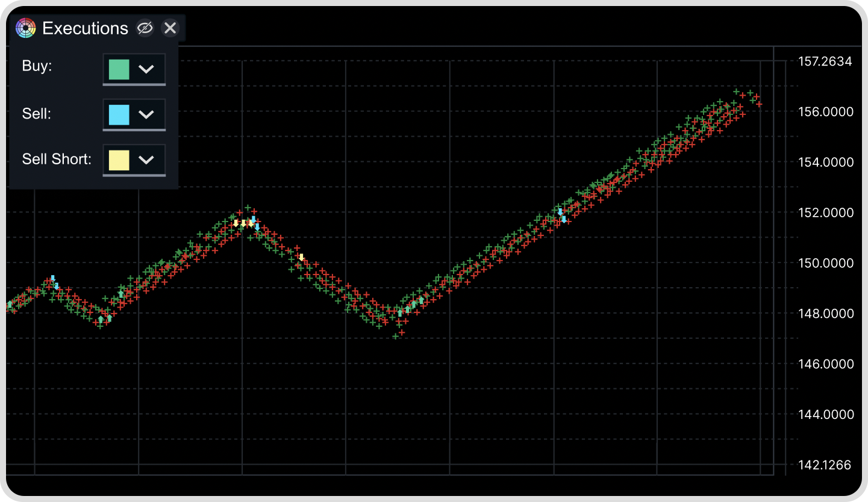Image resolution: width=868 pixels, height=502 pixels.
Task: Select the lower cyan sell arrow on the right uptrend
Action: coord(564,220)
